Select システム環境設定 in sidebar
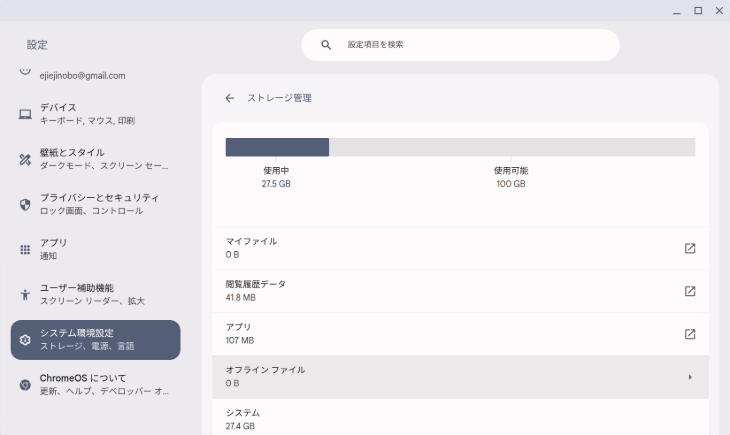This screenshot has width=730, height=435. [95, 340]
